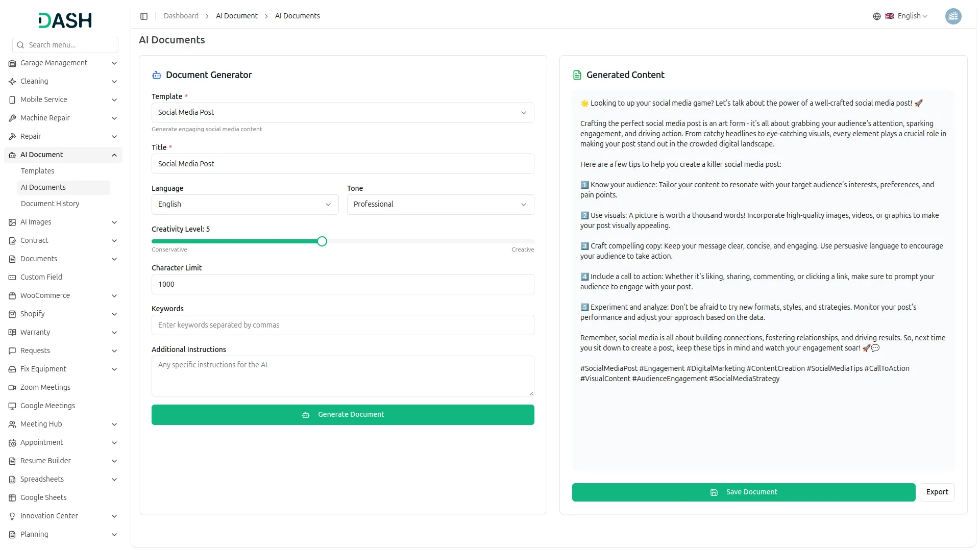Open Document History in the sidebar

pyautogui.click(x=50, y=204)
